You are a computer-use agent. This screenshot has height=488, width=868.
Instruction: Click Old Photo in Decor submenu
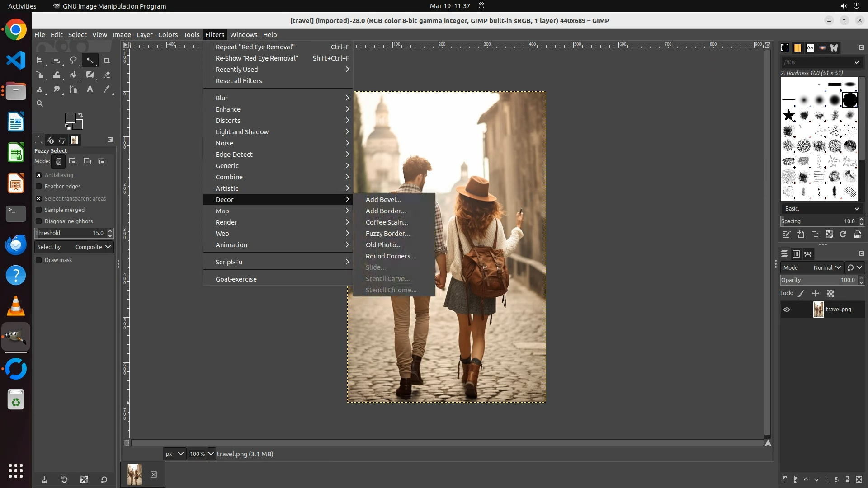tap(383, 244)
